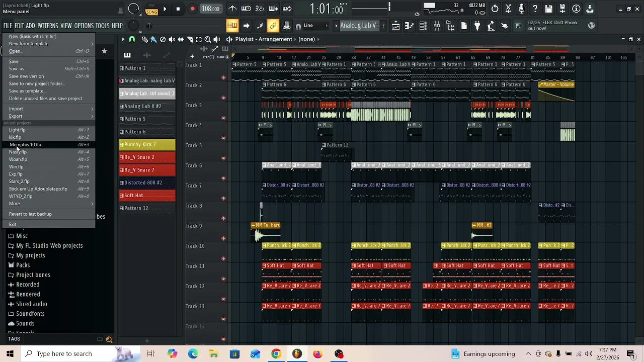Click the shopping cart icon
This screenshot has width=644, height=362.
tap(518, 26)
